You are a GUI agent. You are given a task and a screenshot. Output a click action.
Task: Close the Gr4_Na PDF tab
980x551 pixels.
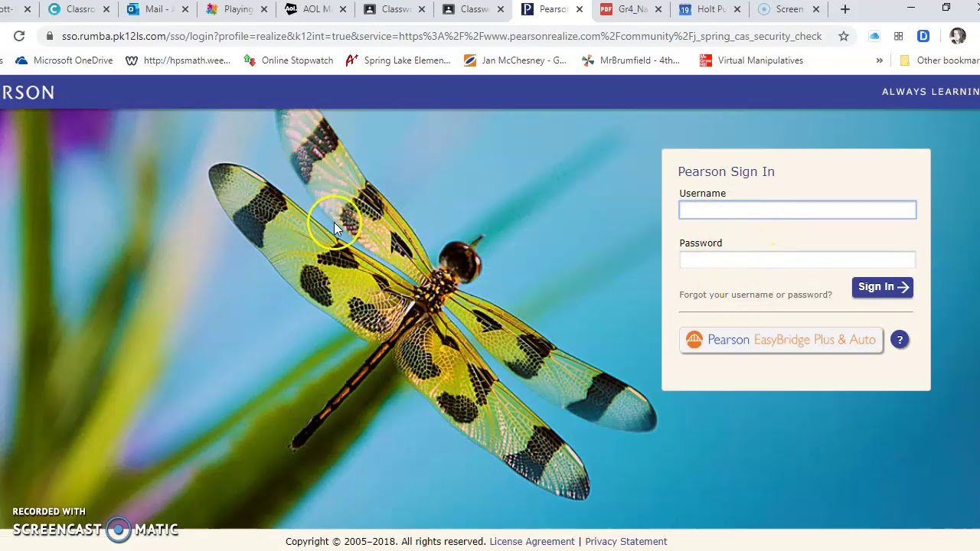(658, 9)
